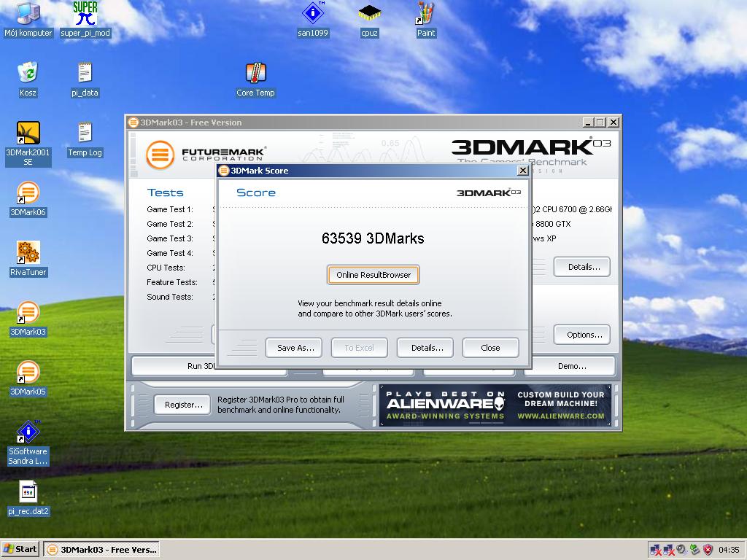The height and width of the screenshot is (560, 747).
Task: Open Mój komputer desktop icon
Action: 28,19
